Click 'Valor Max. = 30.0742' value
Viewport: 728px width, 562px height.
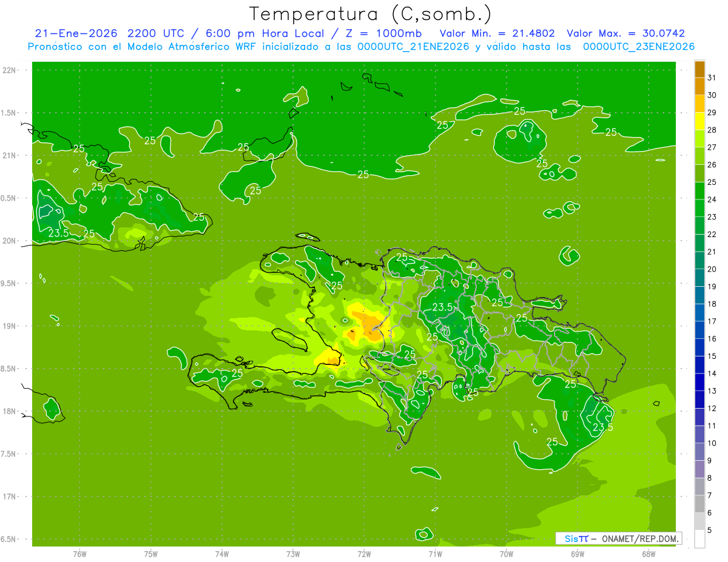626,33
